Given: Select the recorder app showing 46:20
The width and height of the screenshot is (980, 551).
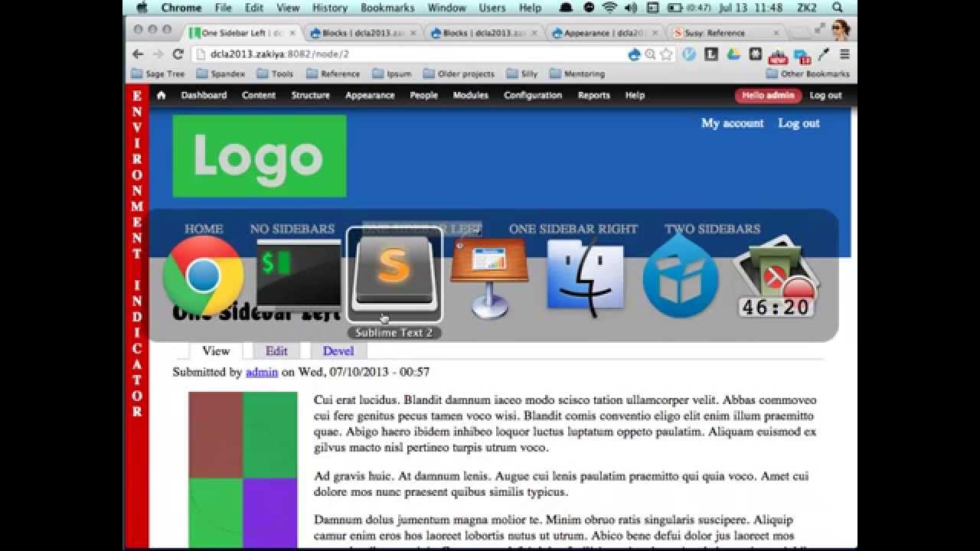Looking at the screenshot, I should click(776, 277).
